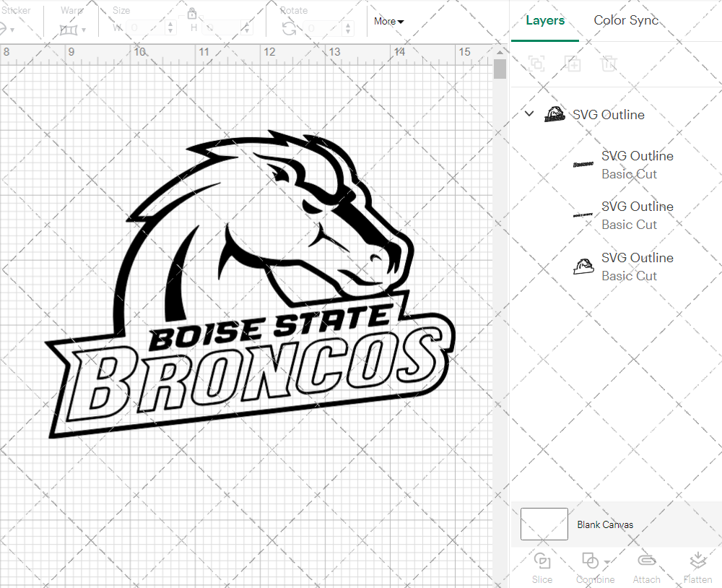Select the Flatten tool
This screenshot has width=722, height=588.
coord(697,567)
